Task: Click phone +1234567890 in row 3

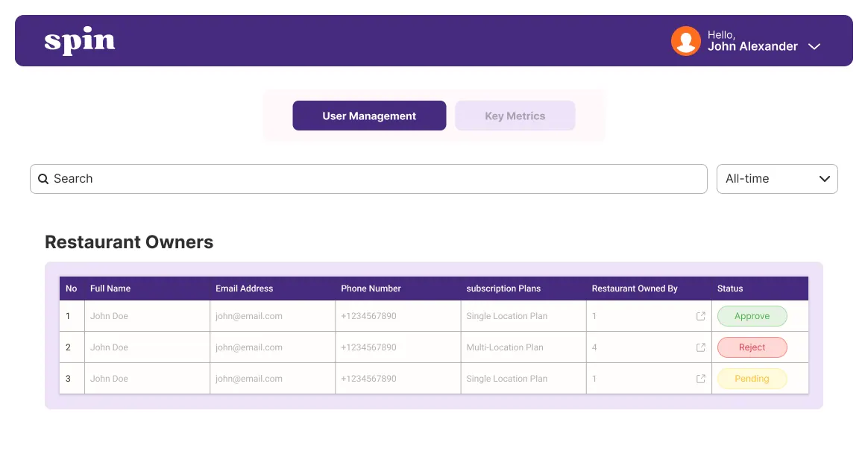Action: point(368,379)
